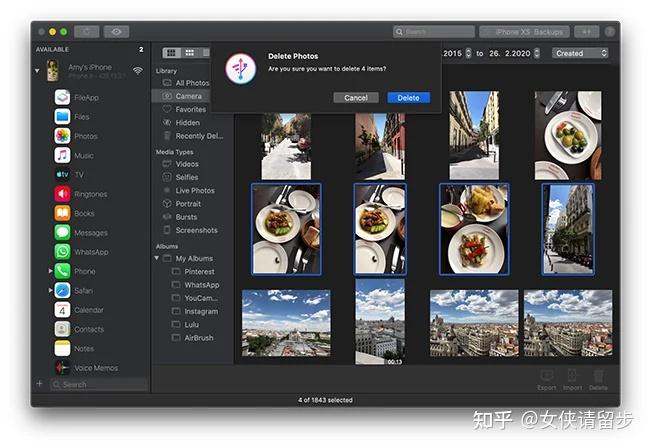Open the Favorites library item
Screen dimensions: 651x448
point(184,109)
